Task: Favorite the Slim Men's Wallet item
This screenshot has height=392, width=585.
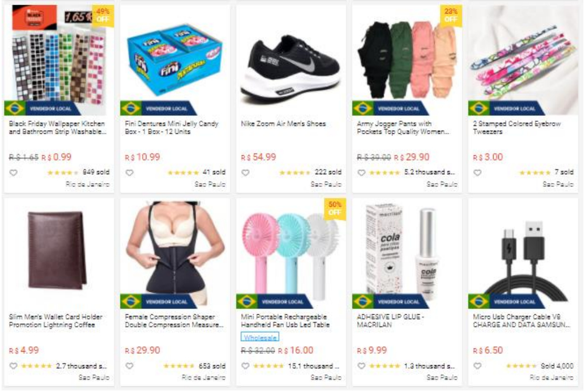Action: tap(14, 366)
